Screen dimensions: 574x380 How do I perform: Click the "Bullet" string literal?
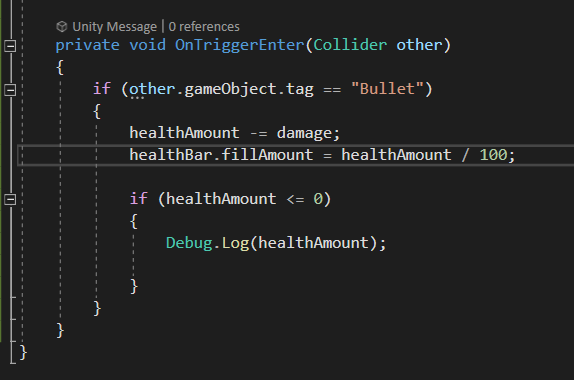[387, 89]
